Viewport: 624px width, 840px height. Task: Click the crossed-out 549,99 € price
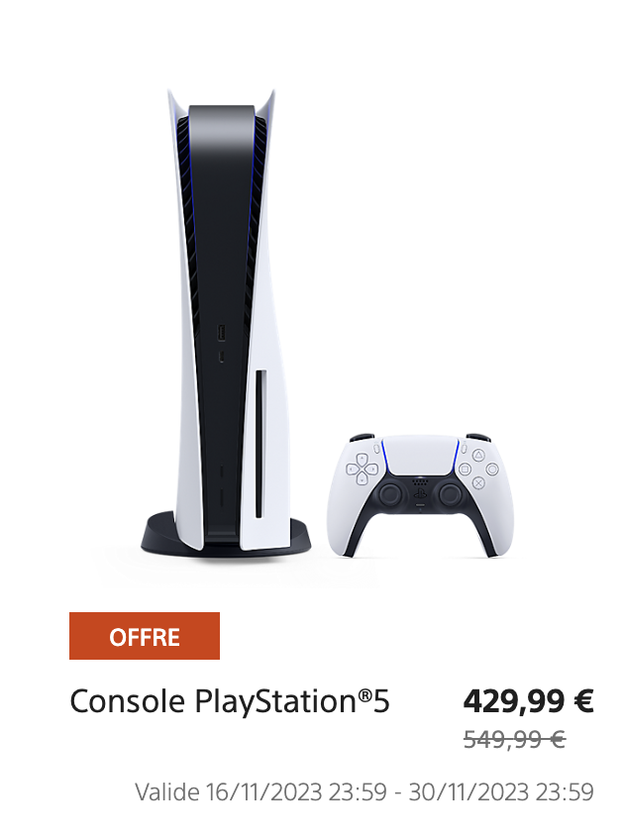point(515,740)
